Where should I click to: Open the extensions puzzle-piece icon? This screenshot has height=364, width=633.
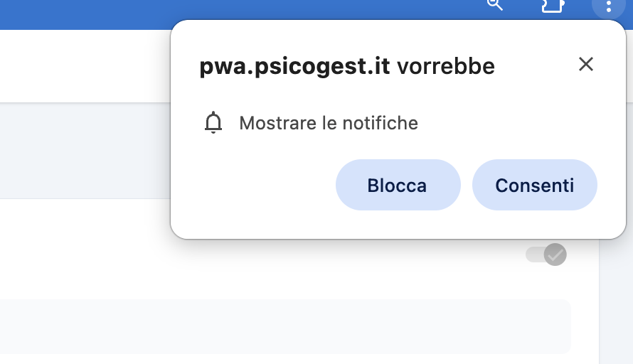pyautogui.click(x=552, y=6)
